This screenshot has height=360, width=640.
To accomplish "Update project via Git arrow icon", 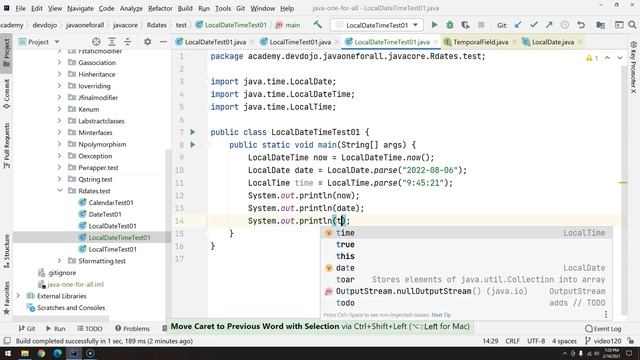I will click(518, 25).
